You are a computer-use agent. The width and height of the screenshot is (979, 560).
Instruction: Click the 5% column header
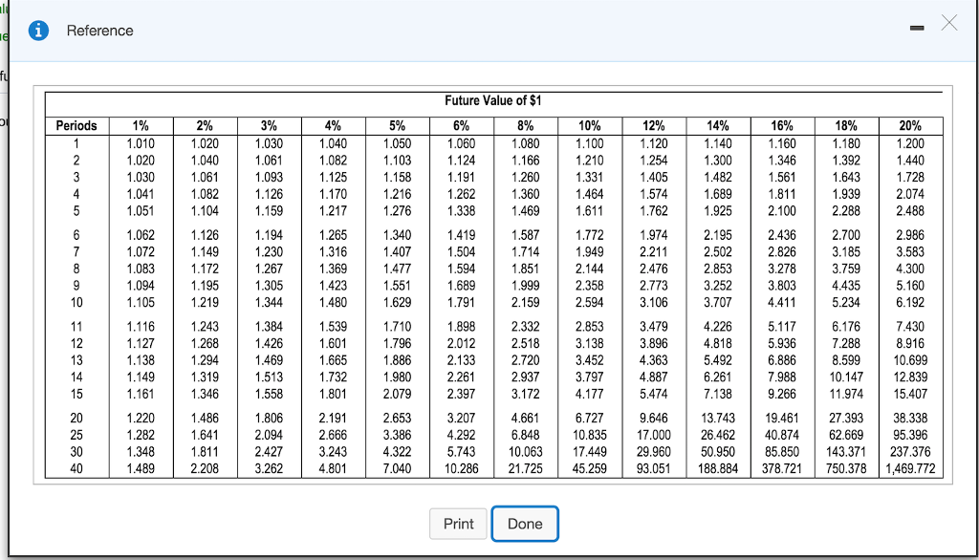click(x=397, y=125)
